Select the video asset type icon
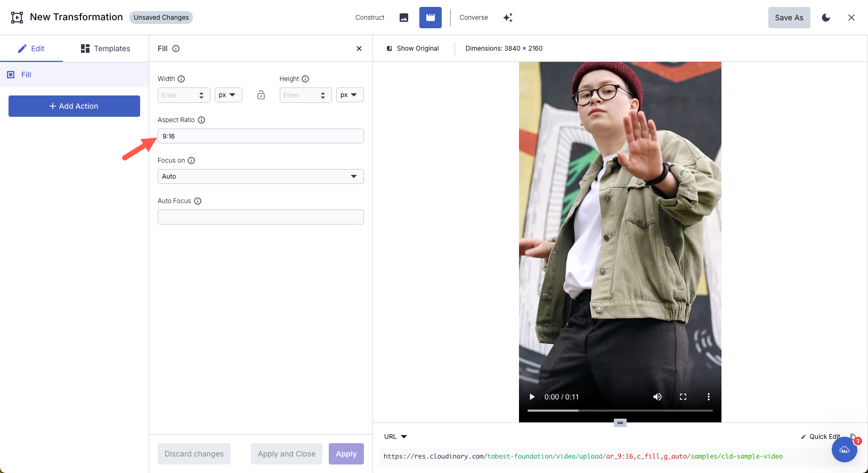 431,18
